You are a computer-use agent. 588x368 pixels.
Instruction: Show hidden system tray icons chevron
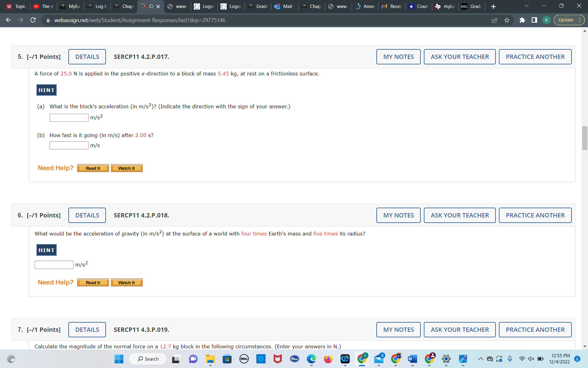pos(481,359)
